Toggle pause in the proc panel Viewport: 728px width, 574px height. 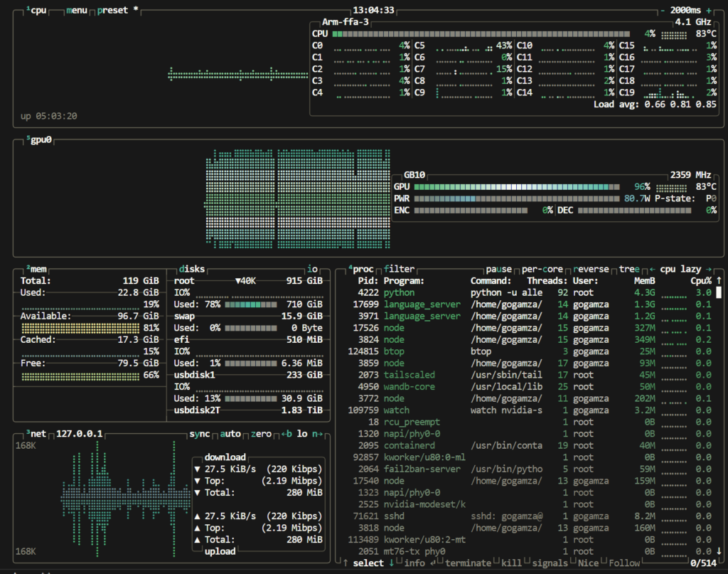(498, 270)
